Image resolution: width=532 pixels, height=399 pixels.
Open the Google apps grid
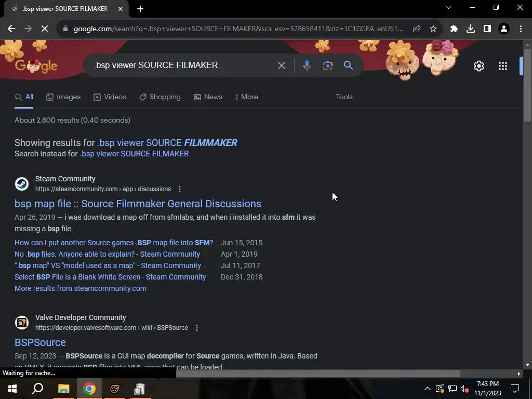coord(503,66)
